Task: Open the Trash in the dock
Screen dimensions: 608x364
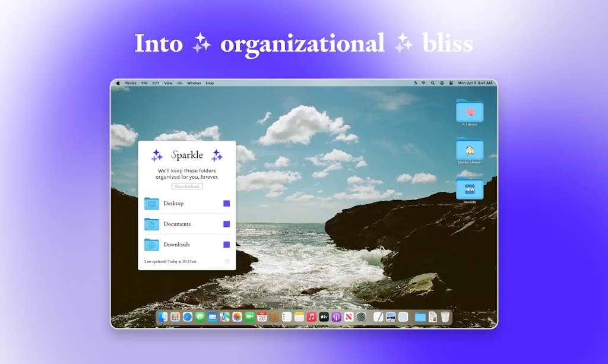Action: 445,317
